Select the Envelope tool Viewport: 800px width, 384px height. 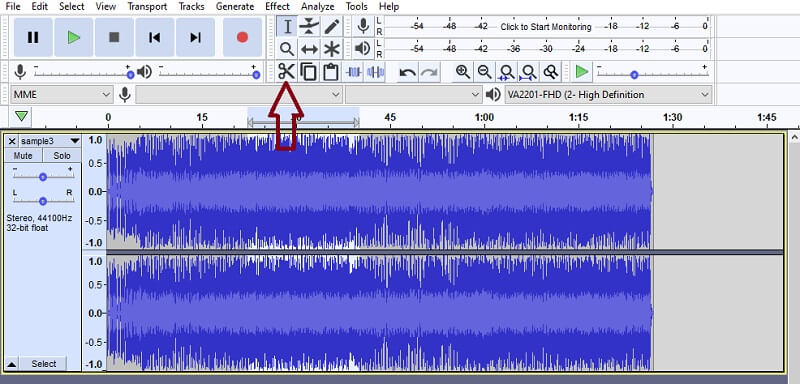click(309, 27)
